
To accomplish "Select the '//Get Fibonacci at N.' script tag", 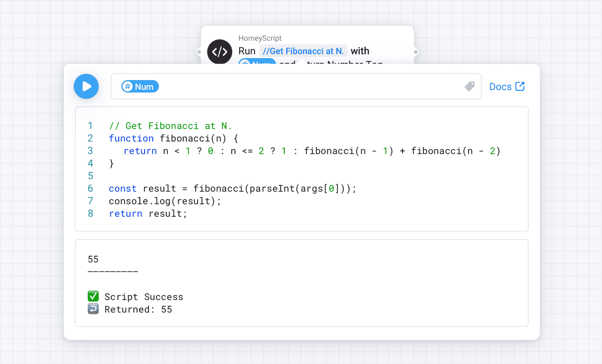I will coord(303,51).
